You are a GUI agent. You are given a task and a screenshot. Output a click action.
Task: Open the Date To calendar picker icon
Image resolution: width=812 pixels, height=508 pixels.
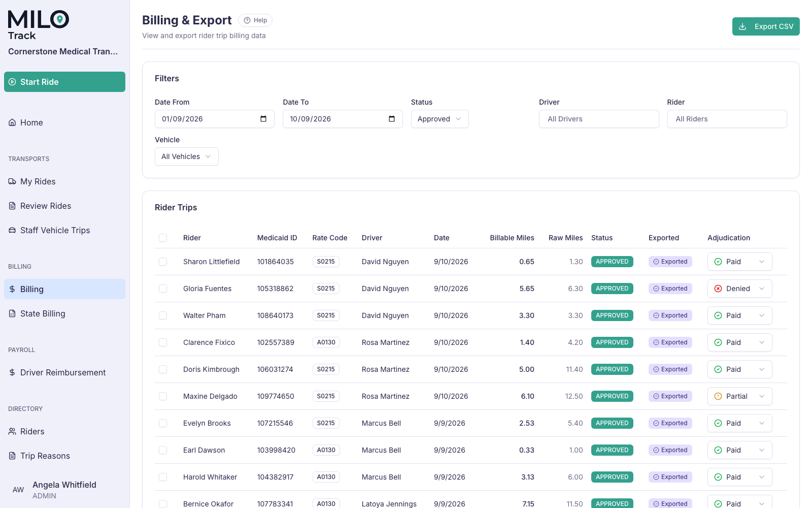pos(392,119)
